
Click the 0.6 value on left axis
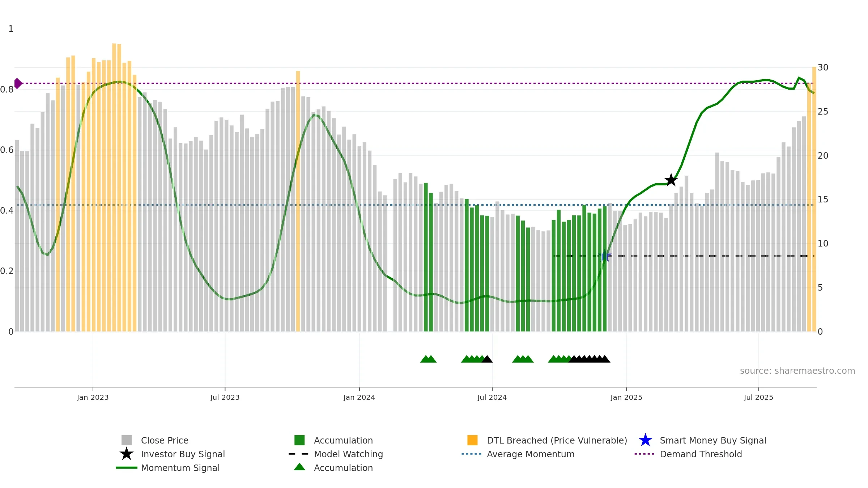click(x=7, y=150)
